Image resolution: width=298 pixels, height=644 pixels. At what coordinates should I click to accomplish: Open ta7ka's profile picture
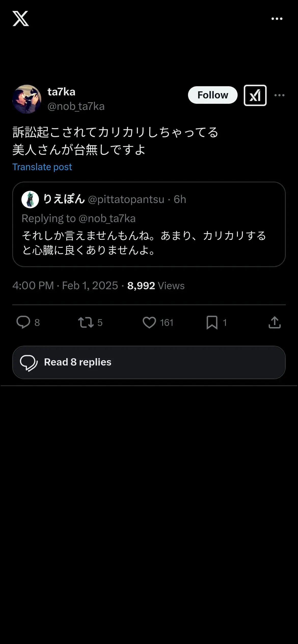[x=27, y=99]
